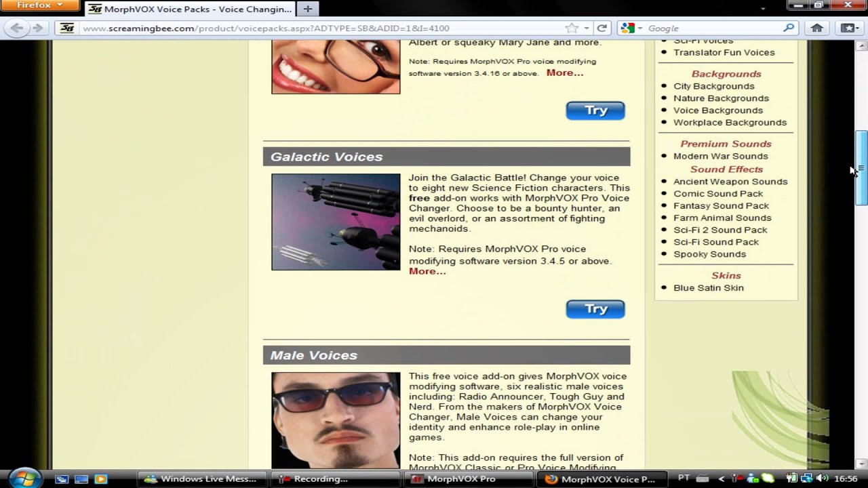The height and width of the screenshot is (488, 868).
Task: Open a new tab with plus button
Action: (308, 9)
